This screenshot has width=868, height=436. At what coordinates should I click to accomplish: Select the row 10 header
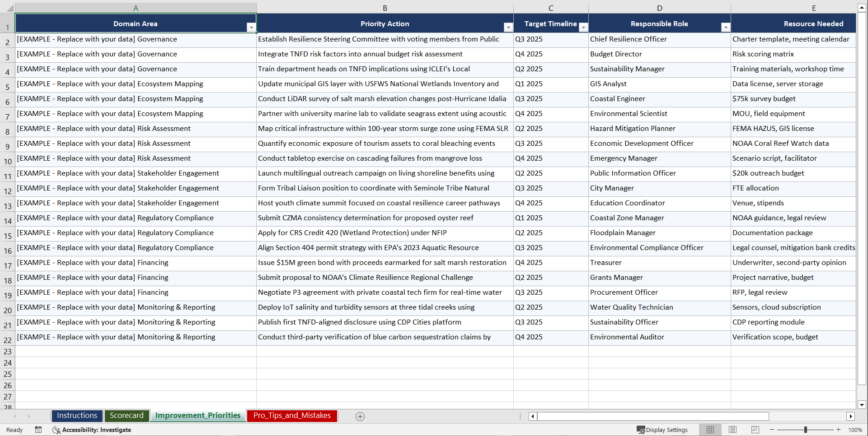tap(7, 159)
